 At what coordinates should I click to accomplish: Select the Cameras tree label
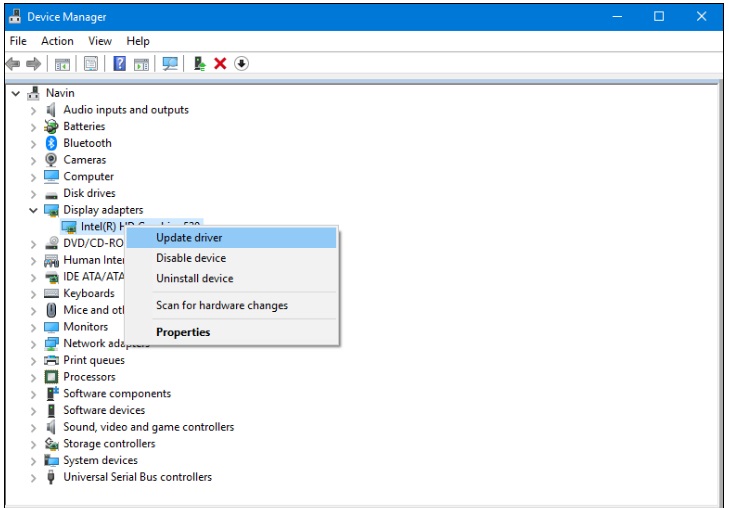pyautogui.click(x=85, y=160)
